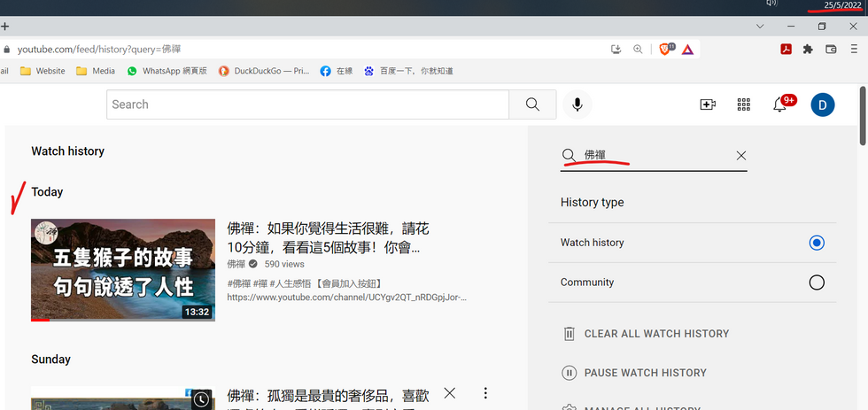Open the Create video camera icon
Image resolution: width=868 pixels, height=410 pixels.
click(708, 104)
